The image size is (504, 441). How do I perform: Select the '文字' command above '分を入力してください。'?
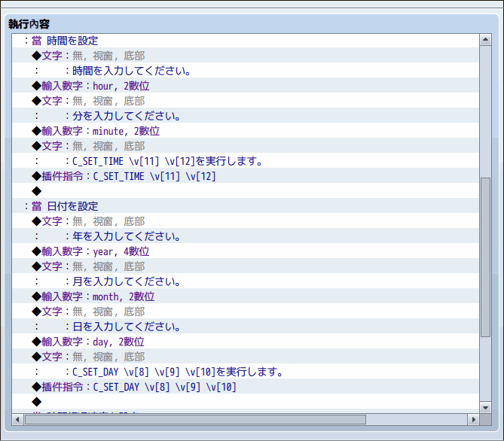[x=246, y=101]
